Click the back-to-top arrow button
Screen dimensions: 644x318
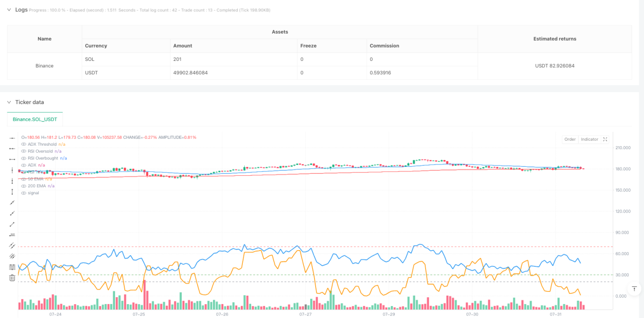point(634,288)
